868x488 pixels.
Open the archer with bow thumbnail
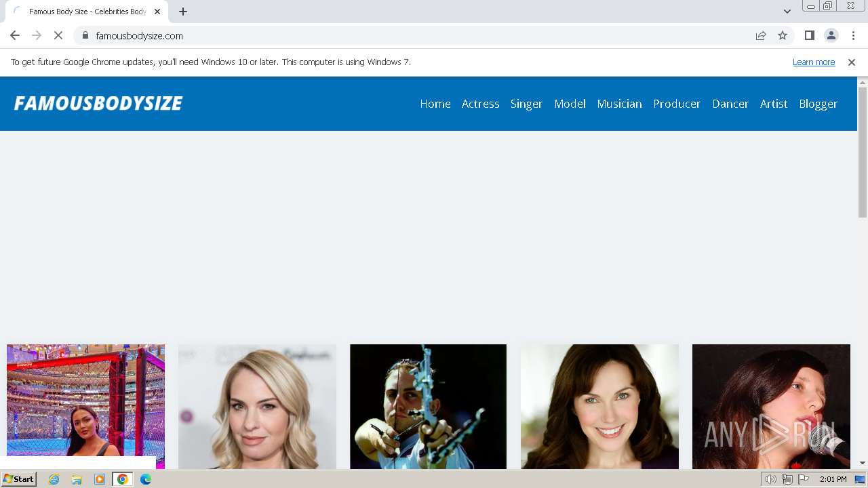pos(428,406)
